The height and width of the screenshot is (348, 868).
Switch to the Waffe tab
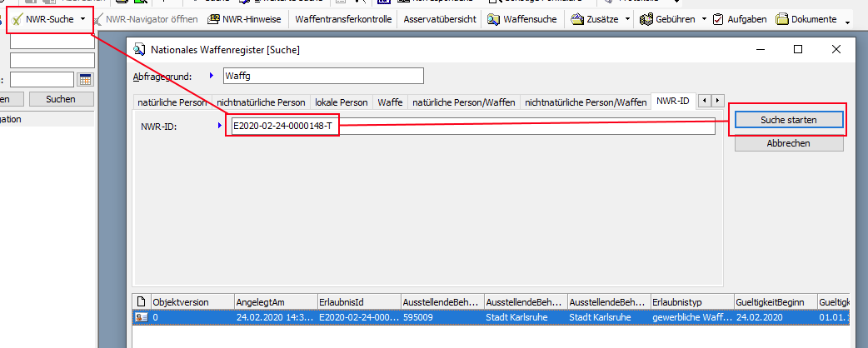[390, 102]
